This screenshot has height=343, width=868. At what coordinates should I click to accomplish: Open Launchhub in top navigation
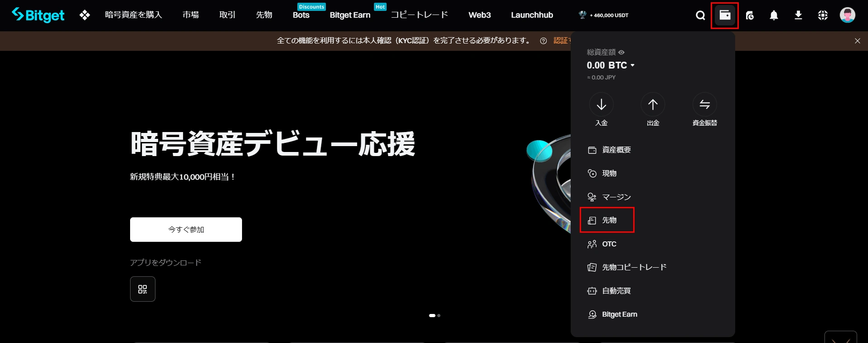(532, 15)
